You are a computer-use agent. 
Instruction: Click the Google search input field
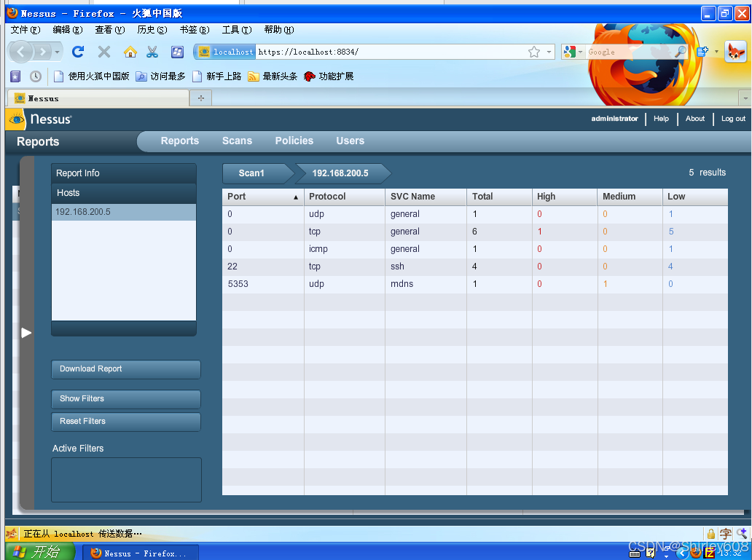click(x=630, y=52)
